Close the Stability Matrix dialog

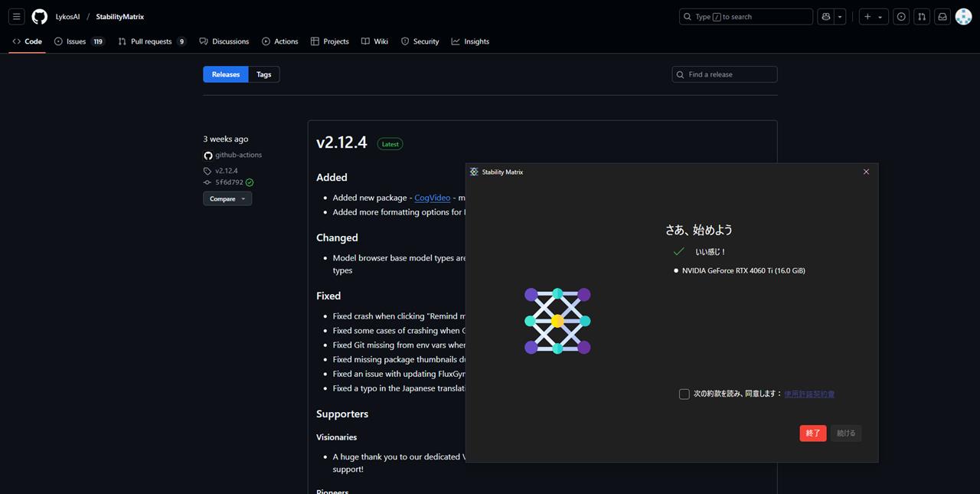(866, 172)
